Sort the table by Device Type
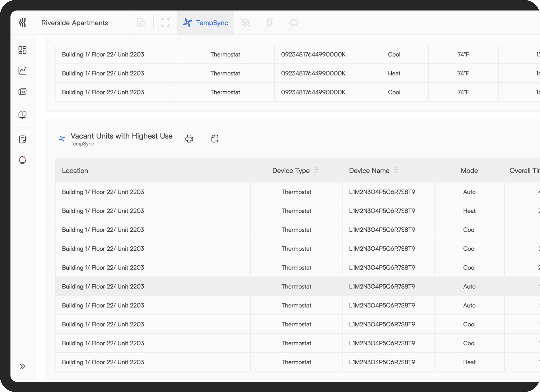The image size is (540, 392). pyautogui.click(x=316, y=170)
